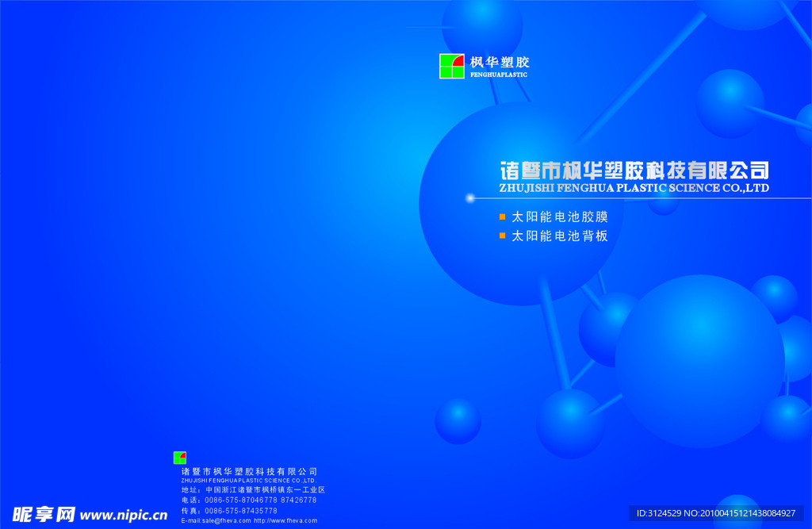Image resolution: width=812 pixels, height=529 pixels.
Task: Click the glowing star on the divider line
Action: [x=470, y=197]
